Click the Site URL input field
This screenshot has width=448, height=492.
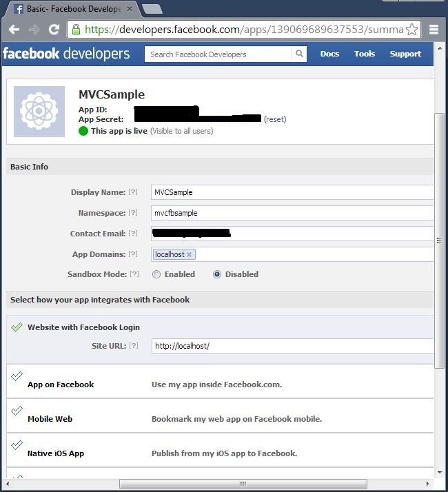click(293, 346)
